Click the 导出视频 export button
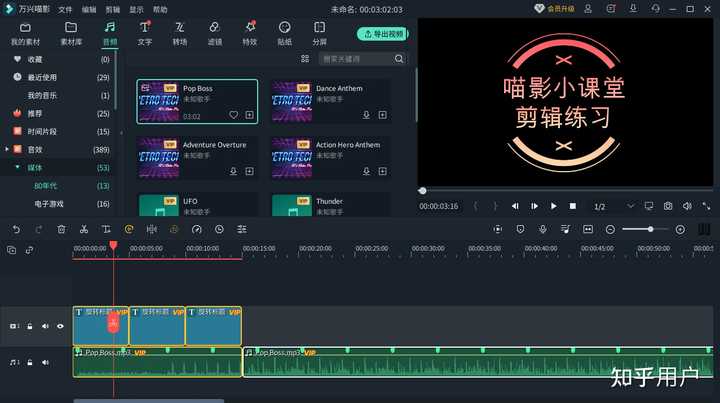 [382, 34]
